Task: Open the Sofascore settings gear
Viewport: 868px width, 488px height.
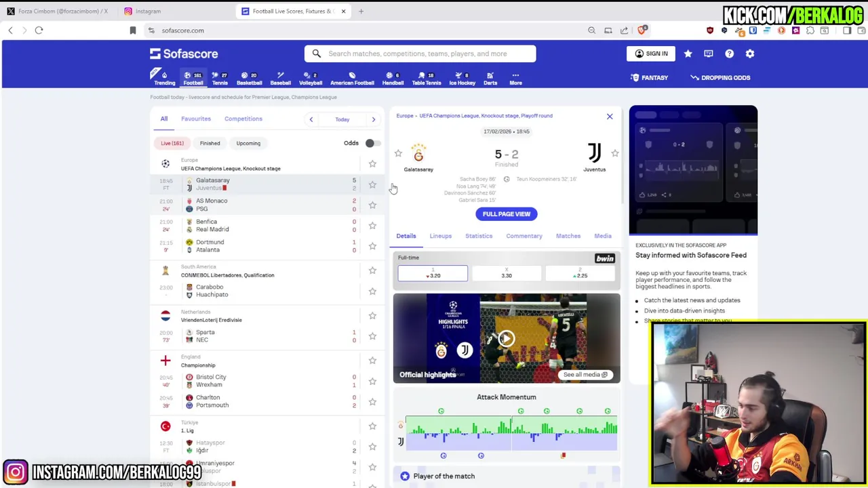Action: pyautogui.click(x=750, y=54)
